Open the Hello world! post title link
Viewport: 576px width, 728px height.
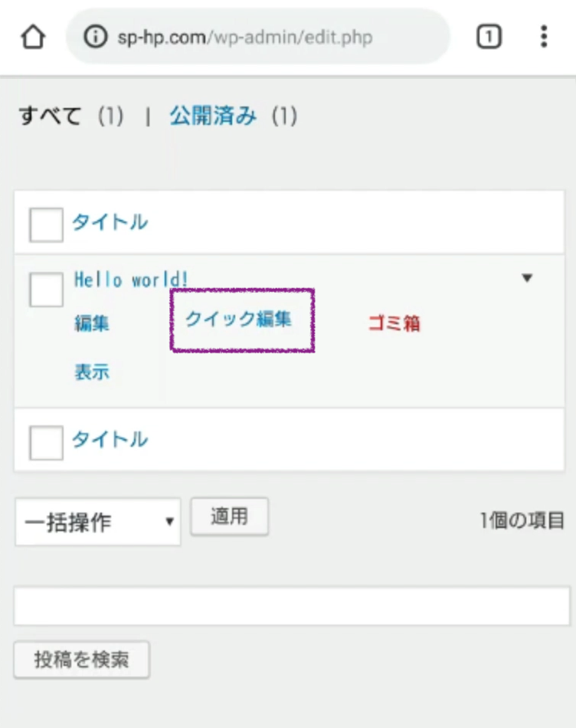[x=131, y=280]
